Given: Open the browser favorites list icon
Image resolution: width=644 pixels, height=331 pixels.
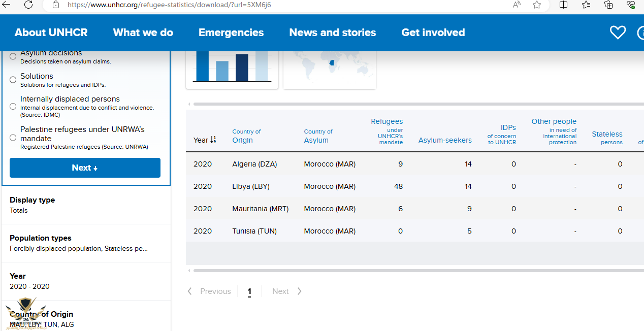Looking at the screenshot, I should point(586,5).
